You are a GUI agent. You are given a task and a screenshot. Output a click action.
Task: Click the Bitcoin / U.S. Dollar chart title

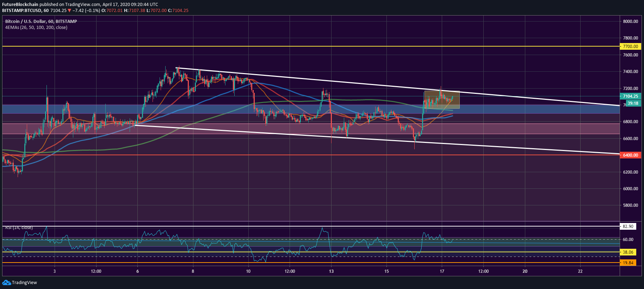click(x=41, y=22)
